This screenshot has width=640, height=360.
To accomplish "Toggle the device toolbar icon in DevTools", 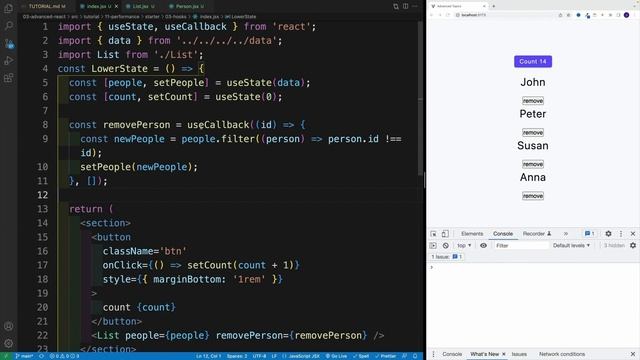I will (445, 234).
